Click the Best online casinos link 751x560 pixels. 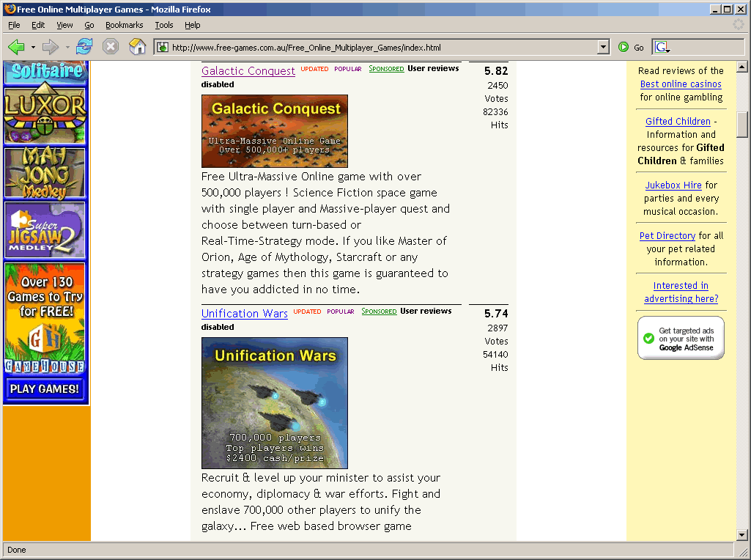[x=681, y=84]
